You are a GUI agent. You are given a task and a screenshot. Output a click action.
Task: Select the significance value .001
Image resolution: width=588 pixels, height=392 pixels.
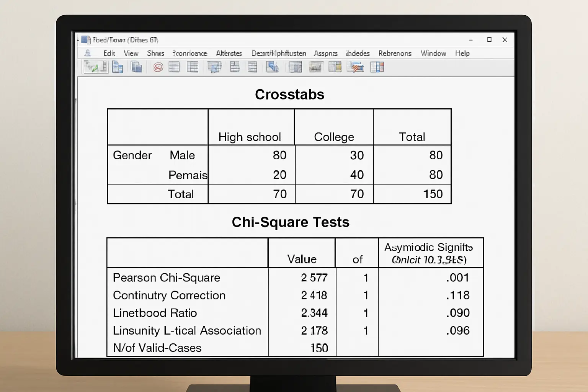tap(457, 278)
